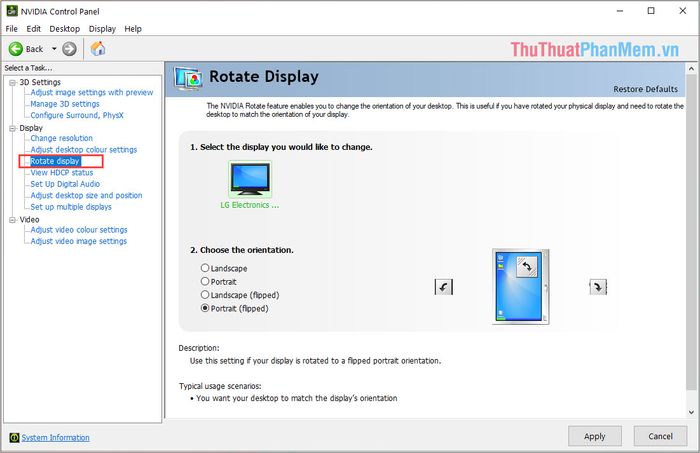Click the NVIDIA Control Panel title icon
The width and height of the screenshot is (700, 453).
tap(12, 11)
